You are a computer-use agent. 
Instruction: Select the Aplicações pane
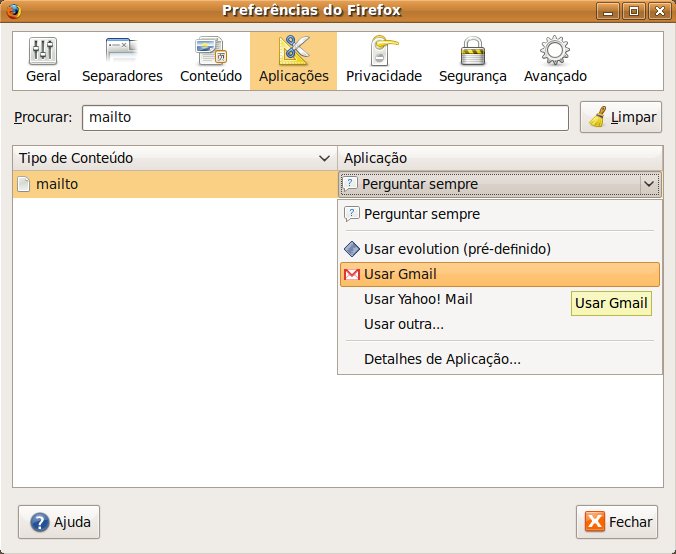coord(294,61)
